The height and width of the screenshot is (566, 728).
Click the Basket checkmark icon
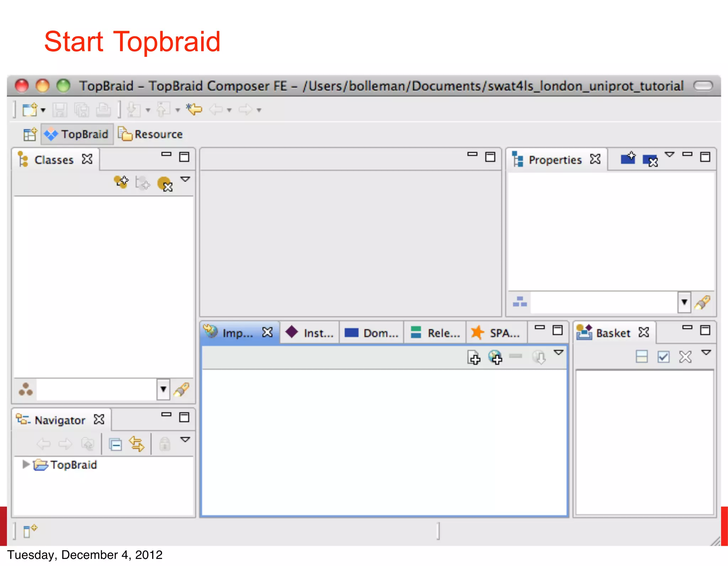tap(664, 356)
